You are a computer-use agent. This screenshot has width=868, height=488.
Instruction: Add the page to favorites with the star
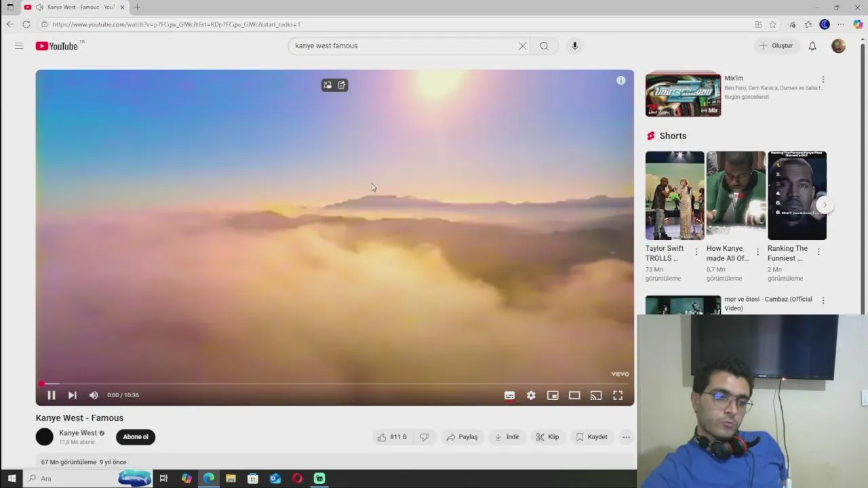tap(772, 24)
